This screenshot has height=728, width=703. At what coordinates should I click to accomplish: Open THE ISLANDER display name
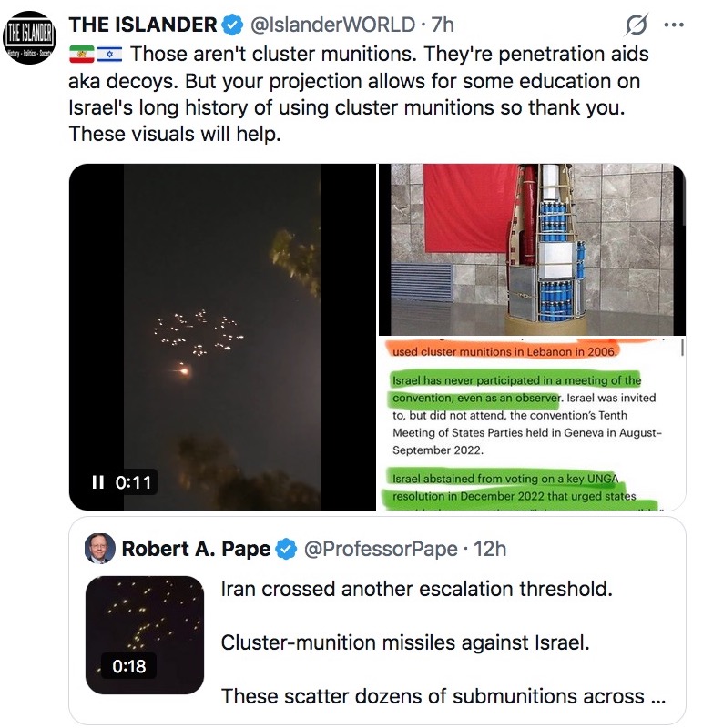pyautogui.click(x=143, y=25)
